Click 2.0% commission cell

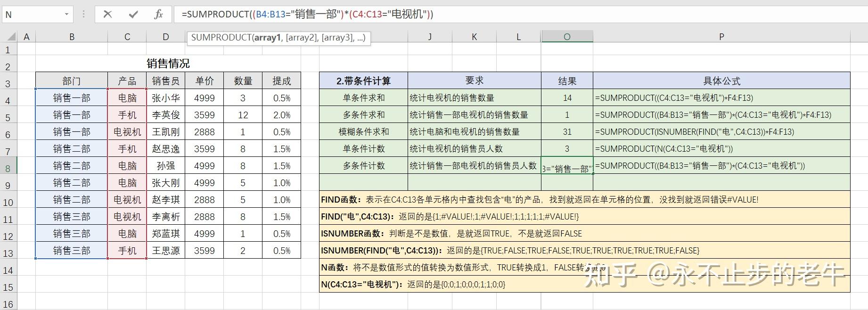coord(282,115)
